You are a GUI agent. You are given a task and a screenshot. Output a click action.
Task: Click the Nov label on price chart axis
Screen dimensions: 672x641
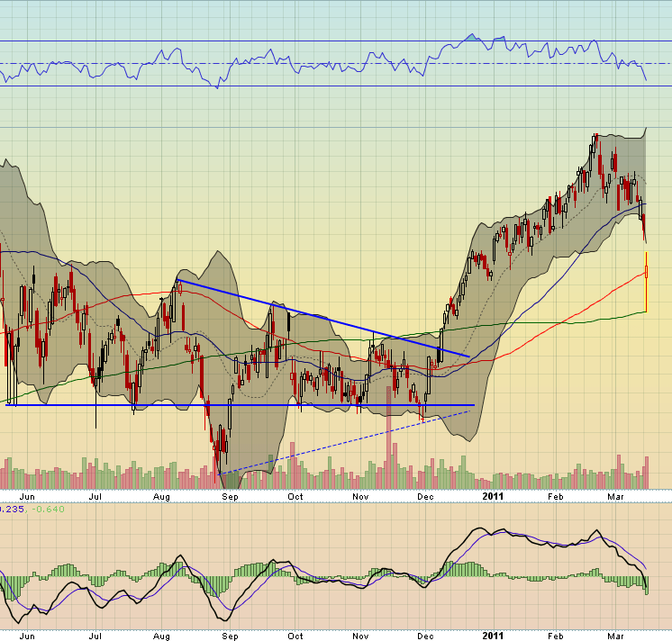click(x=360, y=497)
